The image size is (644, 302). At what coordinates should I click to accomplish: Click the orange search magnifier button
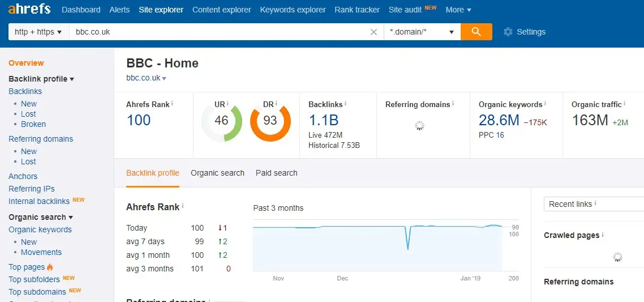click(476, 32)
